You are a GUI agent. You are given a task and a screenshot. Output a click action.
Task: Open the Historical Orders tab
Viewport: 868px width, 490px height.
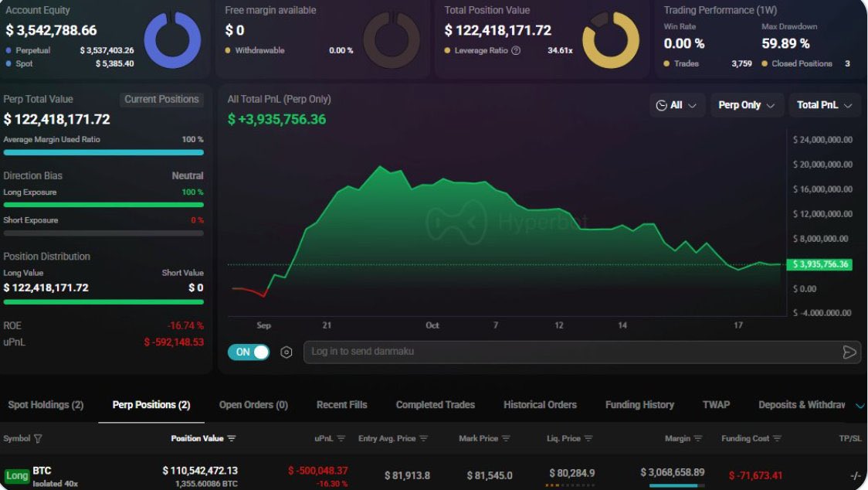coord(540,405)
